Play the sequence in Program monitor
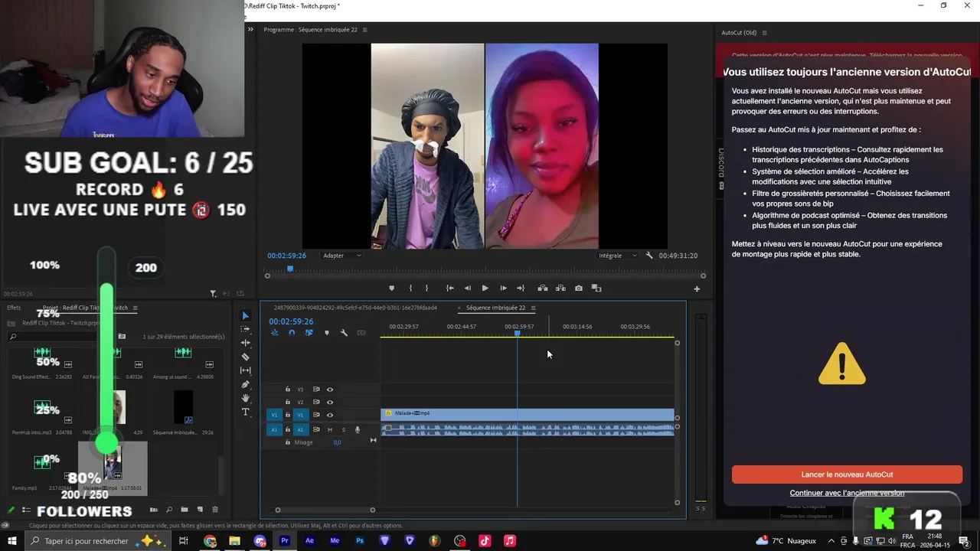Image resolution: width=980 pixels, height=551 pixels. [485, 289]
